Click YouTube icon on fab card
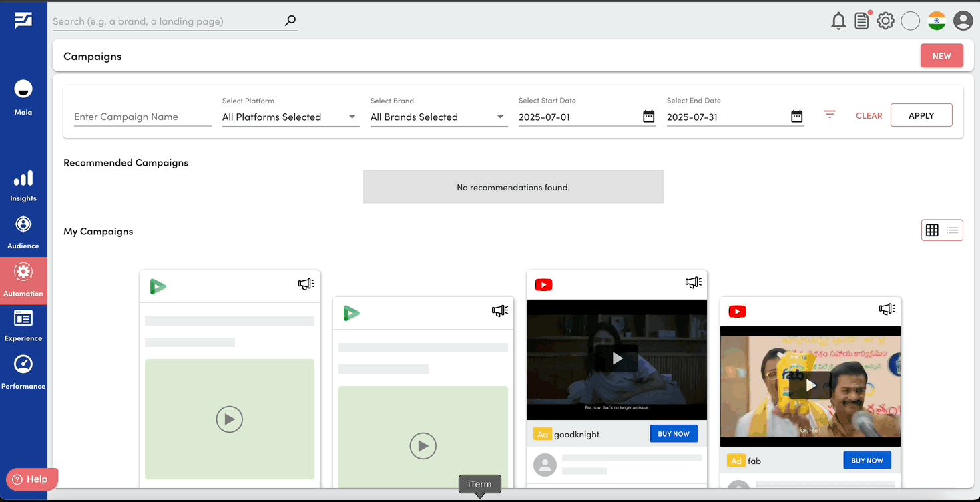This screenshot has height=502, width=980. coord(737,312)
